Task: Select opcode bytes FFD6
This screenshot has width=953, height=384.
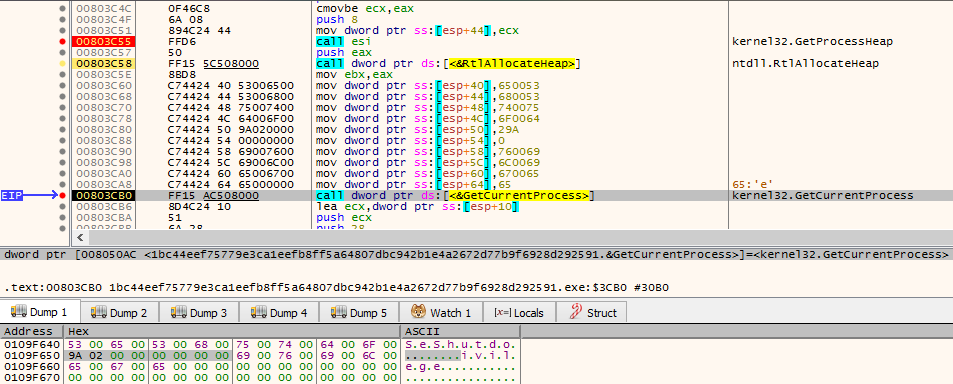Action: [181, 41]
